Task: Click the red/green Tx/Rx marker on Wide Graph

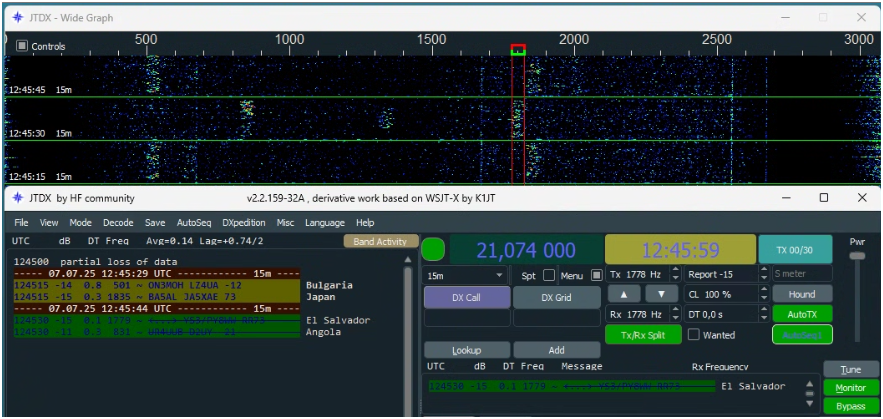Action: coord(518,50)
